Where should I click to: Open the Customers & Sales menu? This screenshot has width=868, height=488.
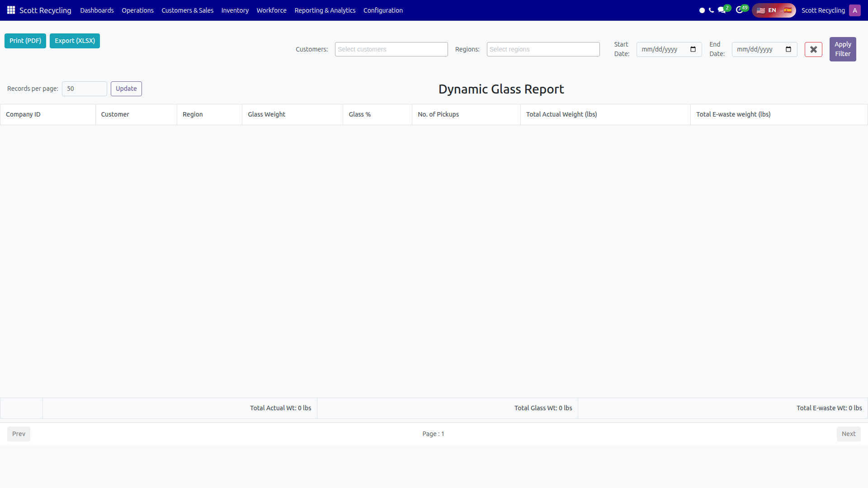tap(187, 10)
